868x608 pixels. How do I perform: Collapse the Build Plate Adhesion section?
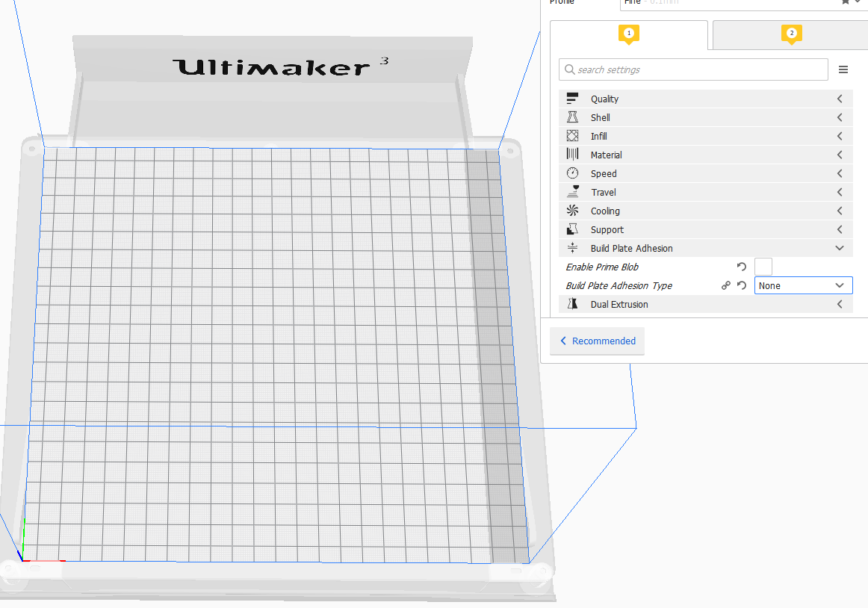(705, 248)
